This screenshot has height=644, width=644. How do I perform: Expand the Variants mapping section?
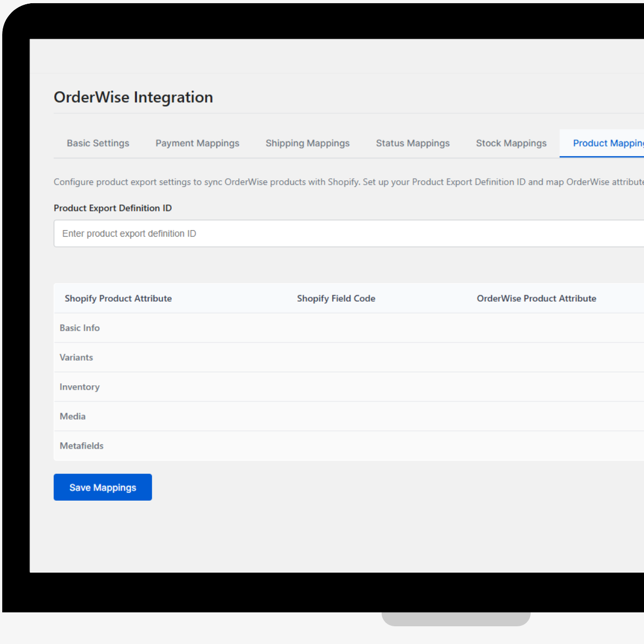point(76,357)
